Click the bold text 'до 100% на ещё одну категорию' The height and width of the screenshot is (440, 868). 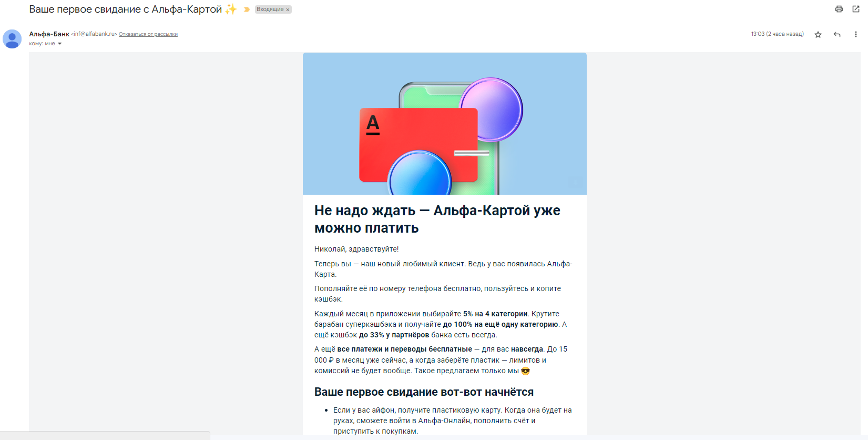pos(501,324)
